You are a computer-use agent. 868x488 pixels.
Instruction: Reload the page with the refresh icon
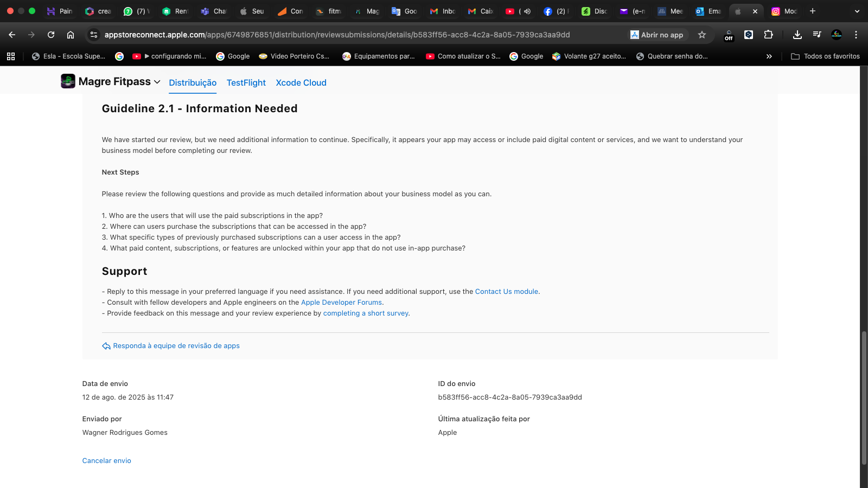click(51, 35)
